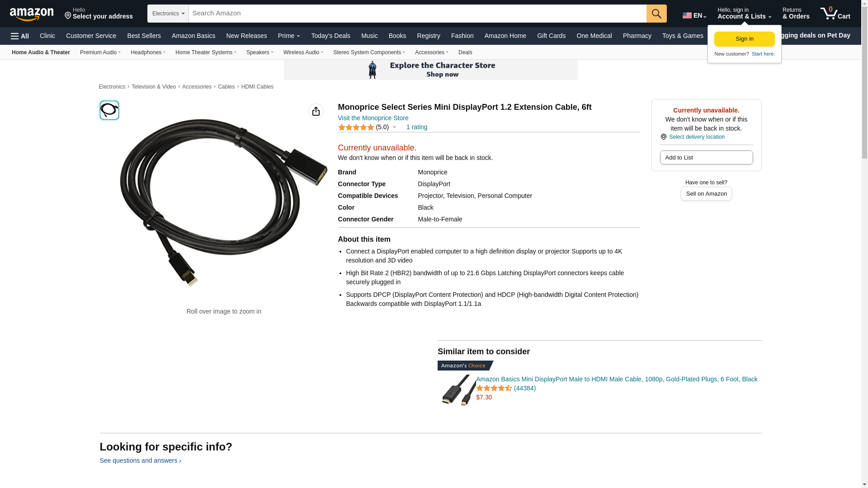
Task: Click into the Search Amazon field
Action: pyautogui.click(x=417, y=14)
